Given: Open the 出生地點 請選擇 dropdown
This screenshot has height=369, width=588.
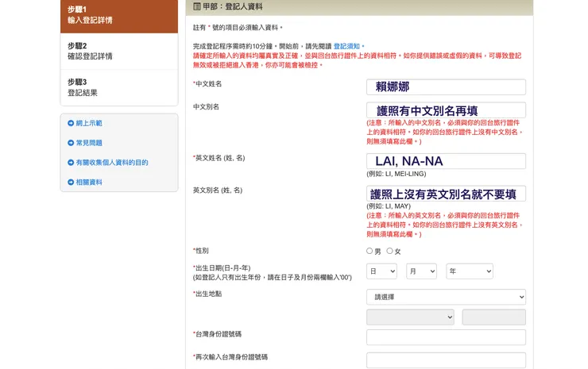Looking at the screenshot, I should (446, 297).
